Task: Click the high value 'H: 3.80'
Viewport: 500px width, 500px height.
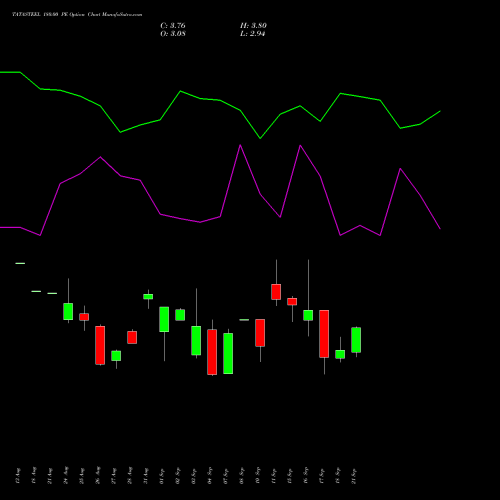Action: point(253,26)
